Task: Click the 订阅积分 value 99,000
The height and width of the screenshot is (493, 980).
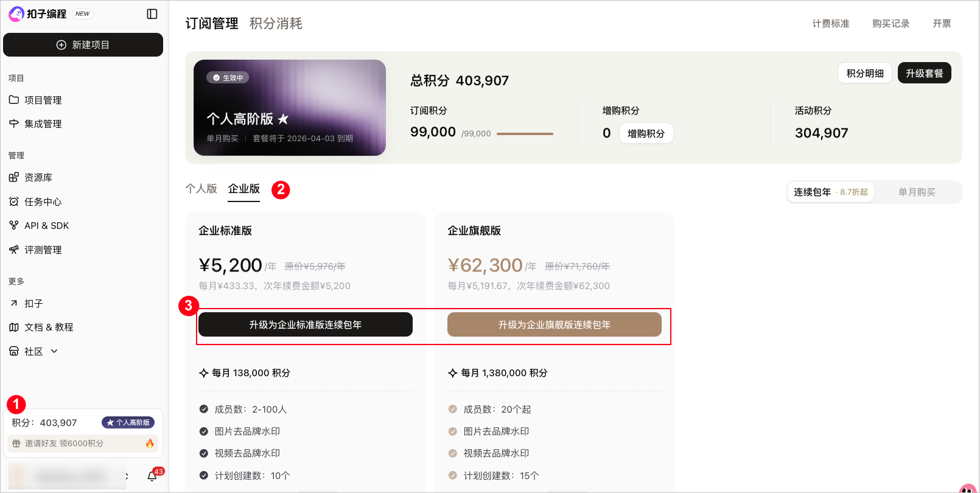Action: pyautogui.click(x=433, y=132)
